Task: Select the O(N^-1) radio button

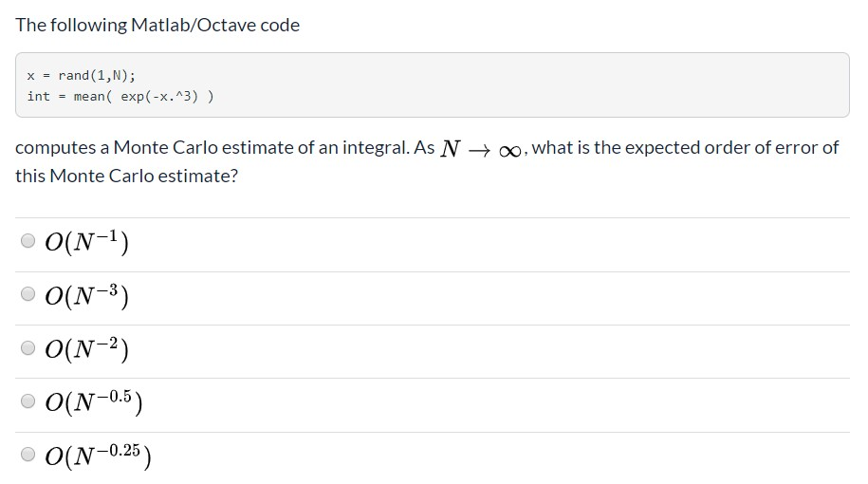Action: 28,240
